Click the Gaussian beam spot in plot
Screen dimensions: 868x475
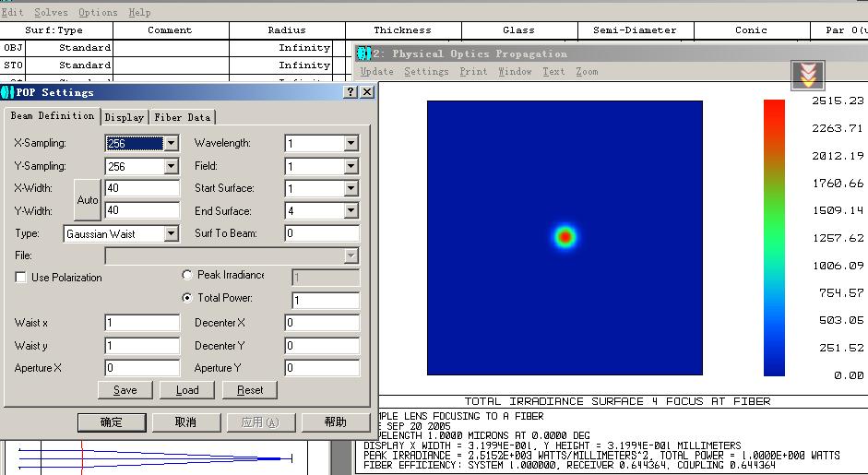(565, 236)
